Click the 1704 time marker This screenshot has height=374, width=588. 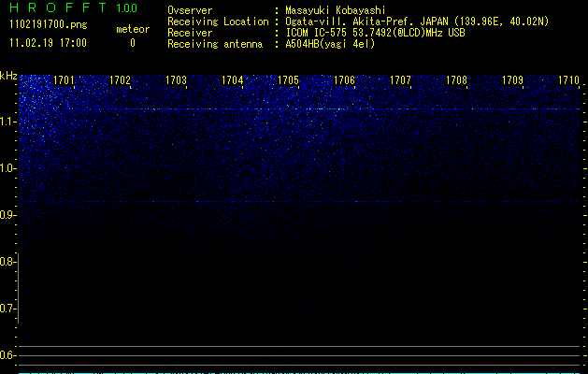pyautogui.click(x=232, y=80)
